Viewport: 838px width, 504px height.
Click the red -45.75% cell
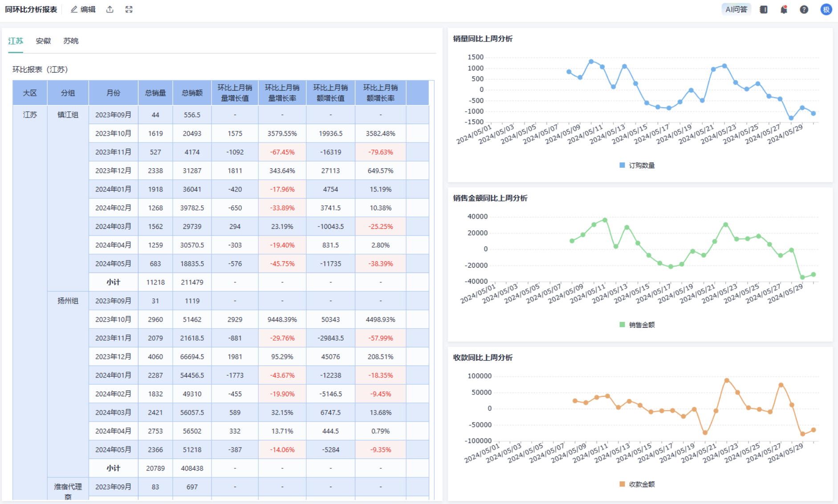point(282,264)
